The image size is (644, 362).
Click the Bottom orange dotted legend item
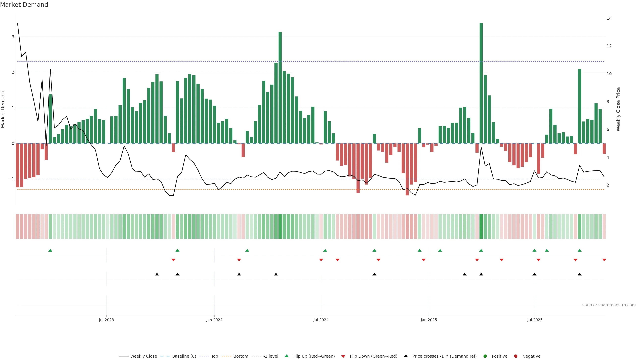point(240,356)
